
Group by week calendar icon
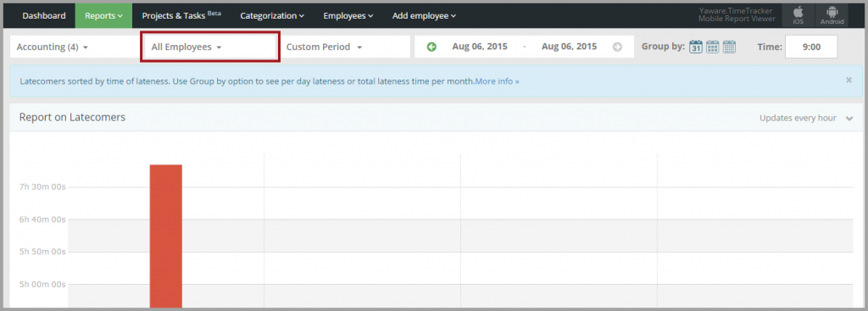tap(712, 47)
